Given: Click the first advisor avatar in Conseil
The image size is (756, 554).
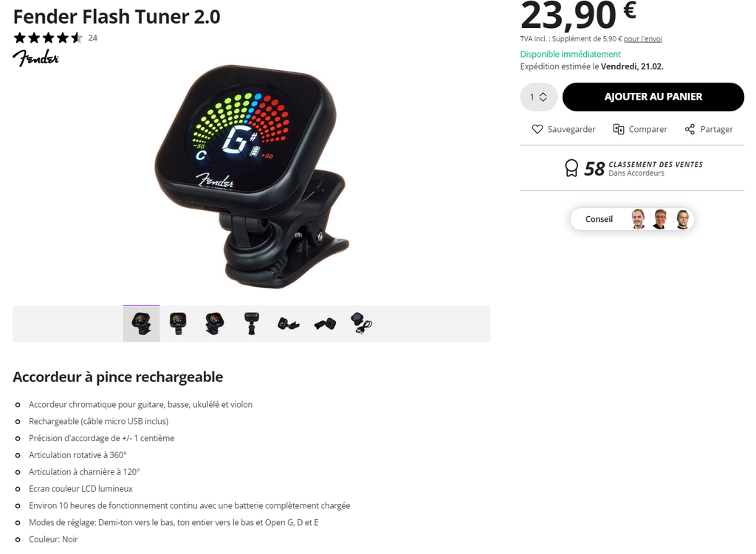Looking at the screenshot, I should (x=638, y=219).
